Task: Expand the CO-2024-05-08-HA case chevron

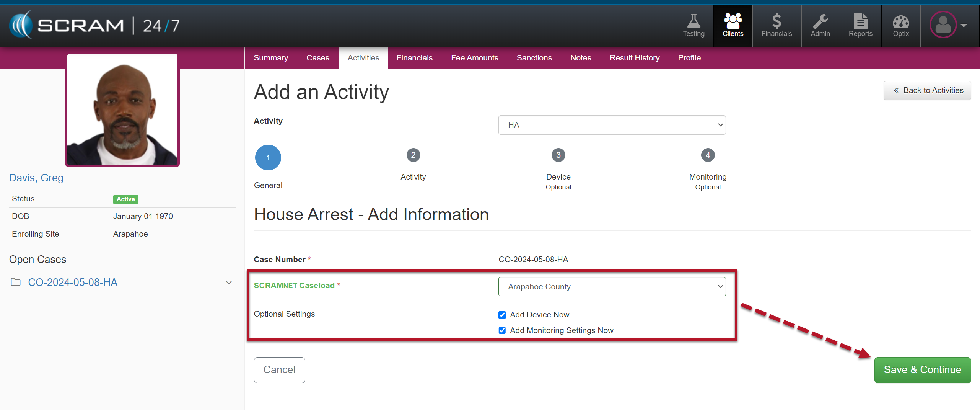Action: [x=229, y=283]
